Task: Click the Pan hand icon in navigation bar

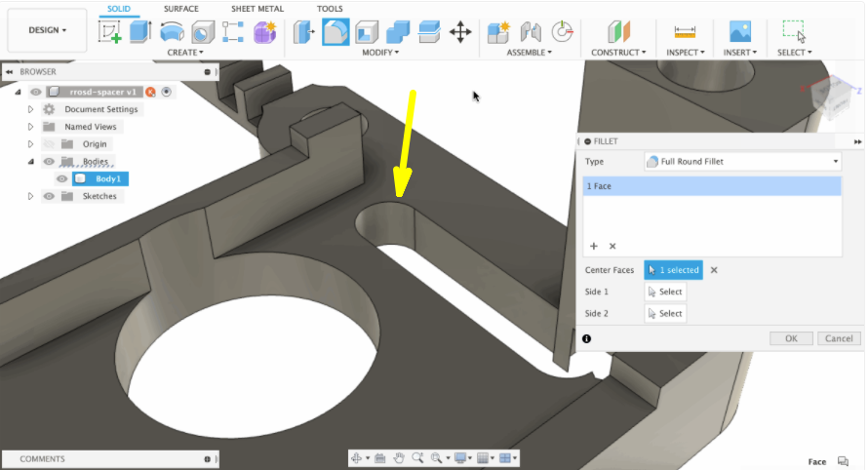Action: [398, 457]
